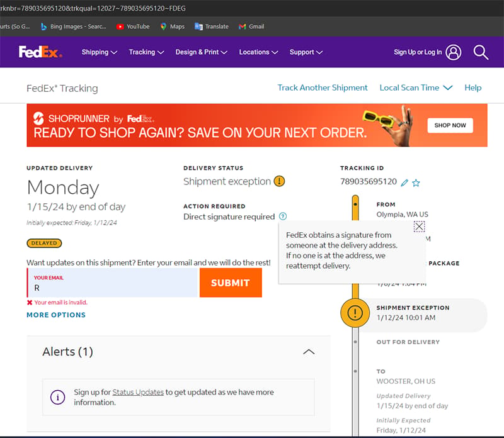Expand the Locations menu
The width and height of the screenshot is (504, 438).
(258, 52)
